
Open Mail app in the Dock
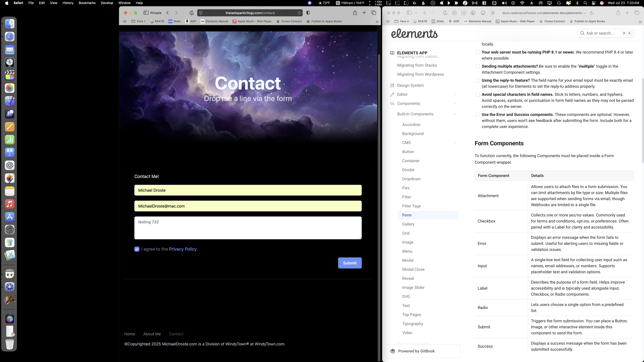coord(10,50)
